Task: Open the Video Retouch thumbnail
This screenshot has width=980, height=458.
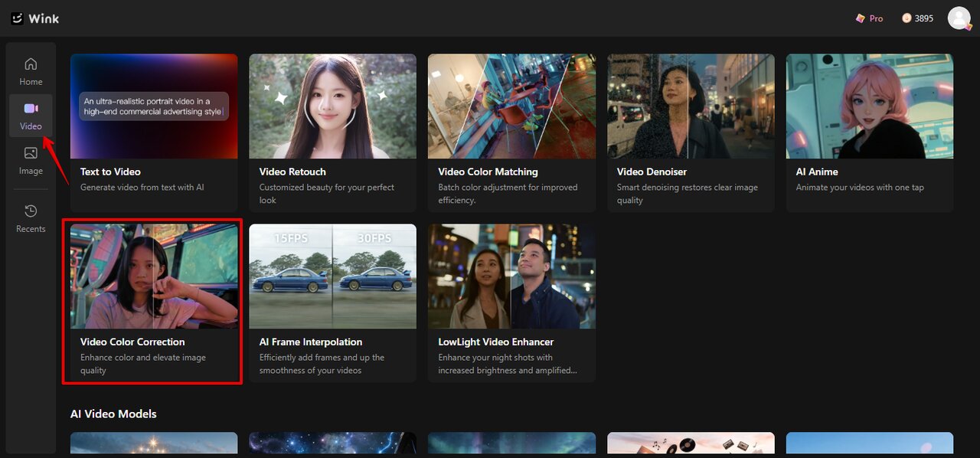Action: [332, 106]
